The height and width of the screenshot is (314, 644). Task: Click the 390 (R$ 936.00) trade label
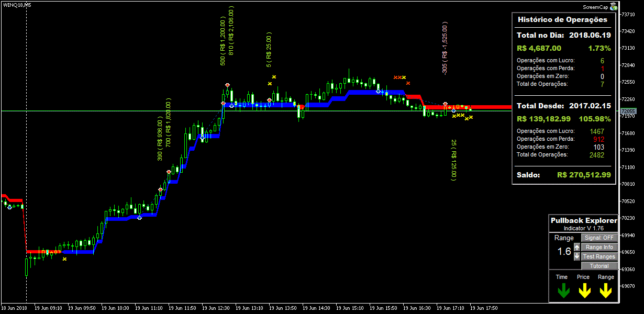point(160,138)
